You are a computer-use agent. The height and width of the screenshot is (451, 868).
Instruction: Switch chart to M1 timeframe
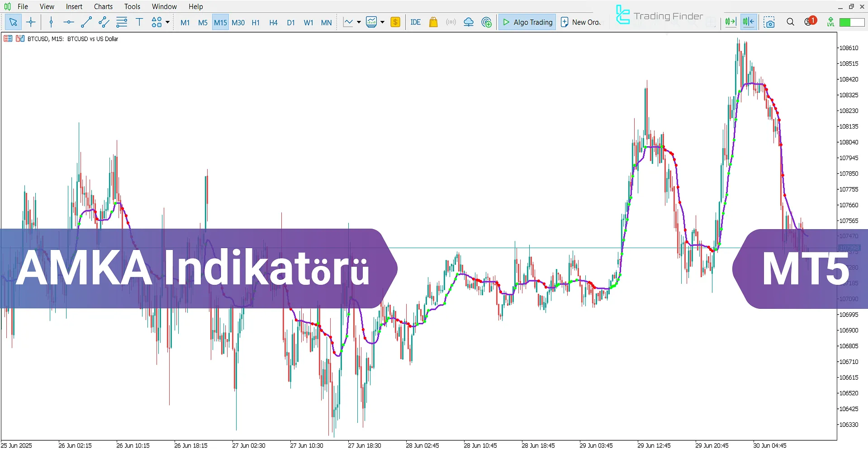[185, 23]
